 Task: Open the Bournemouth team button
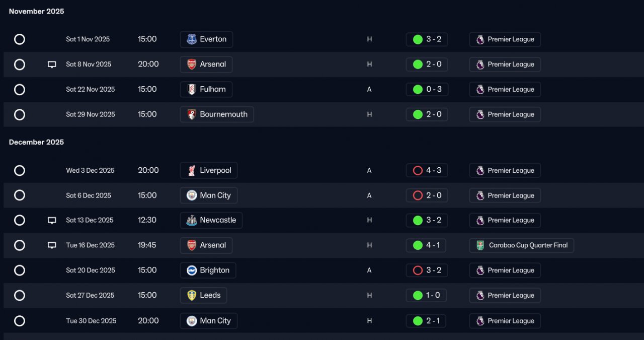tap(217, 114)
